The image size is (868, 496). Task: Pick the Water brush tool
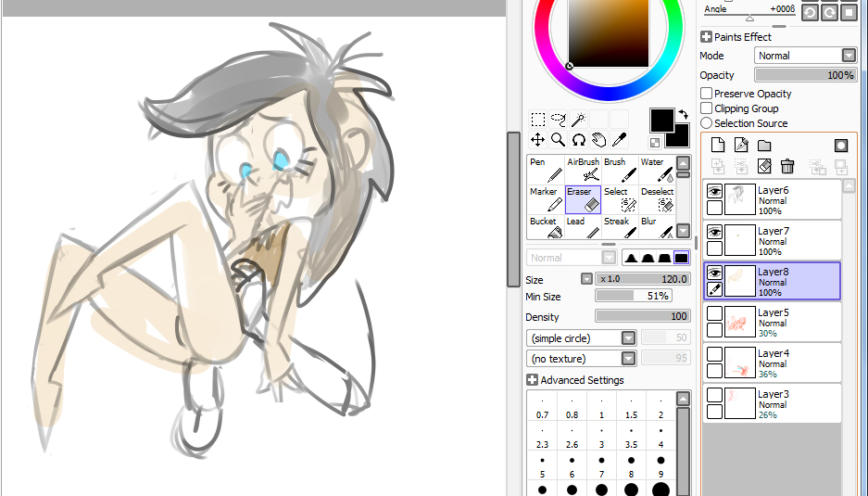(657, 169)
